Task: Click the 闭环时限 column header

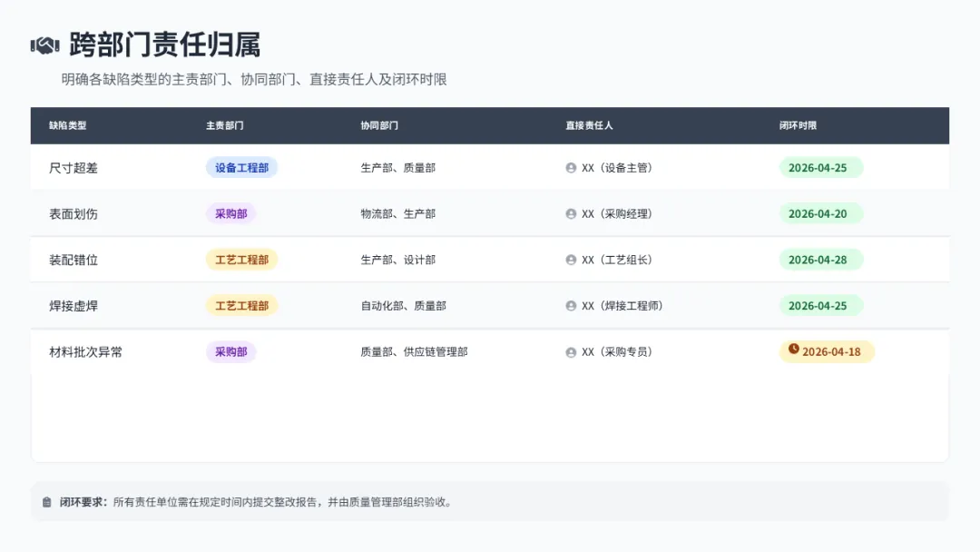Action: pyautogui.click(x=799, y=125)
